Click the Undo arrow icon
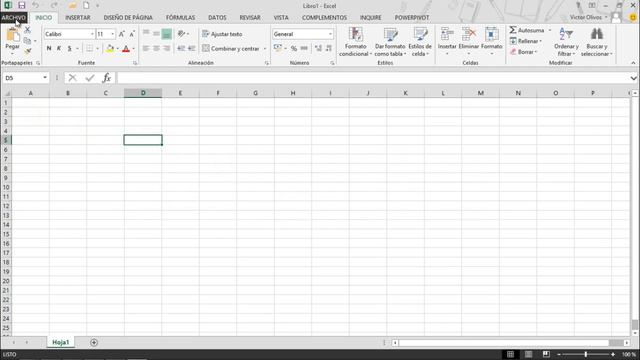The image size is (640, 360). click(36, 5)
